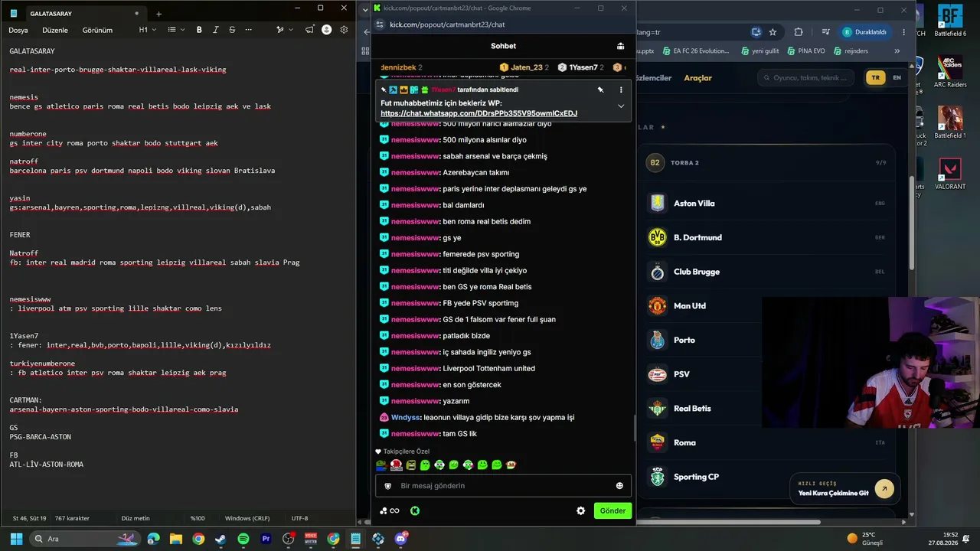The height and width of the screenshot is (551, 980).
Task: Open the Dosya menu in Notepad
Action: point(18,30)
